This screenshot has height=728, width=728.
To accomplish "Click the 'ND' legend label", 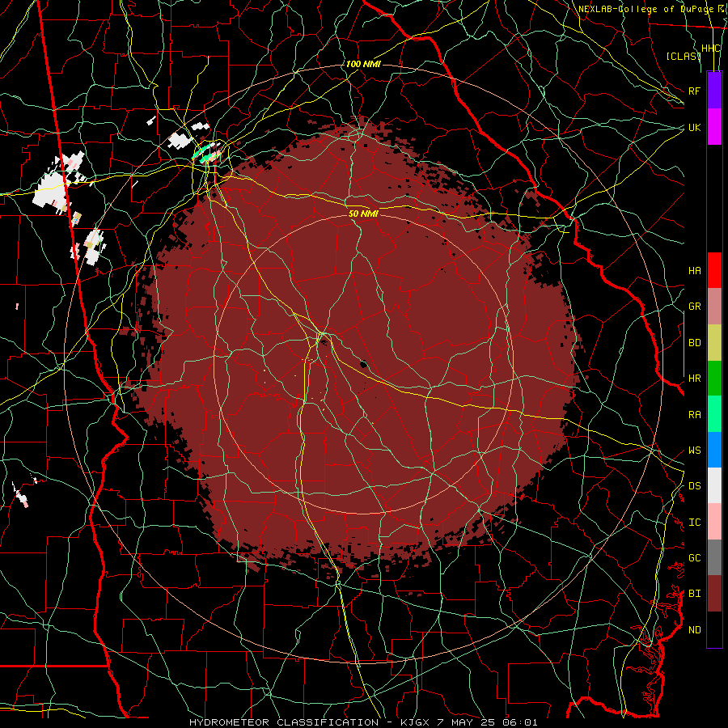I will point(694,630).
